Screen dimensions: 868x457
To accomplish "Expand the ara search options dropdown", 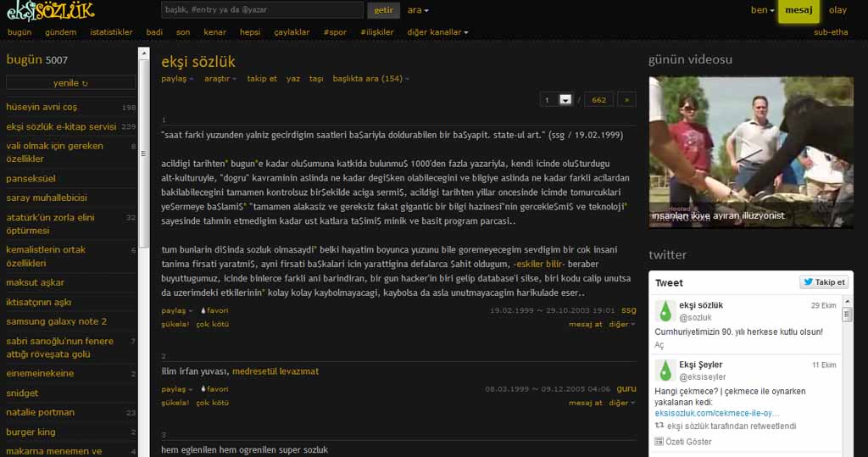I will click(x=418, y=10).
